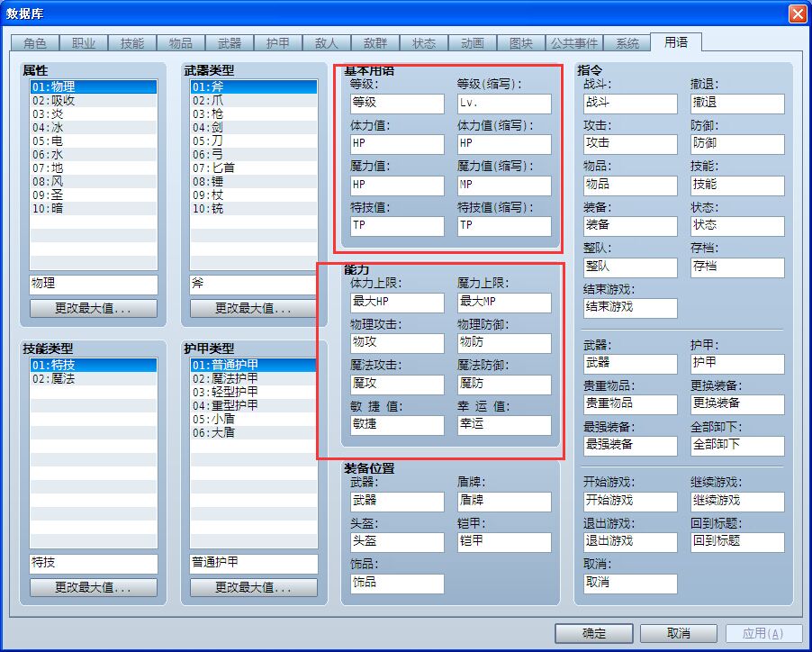Click the 结束游戏 command field

[x=630, y=308]
